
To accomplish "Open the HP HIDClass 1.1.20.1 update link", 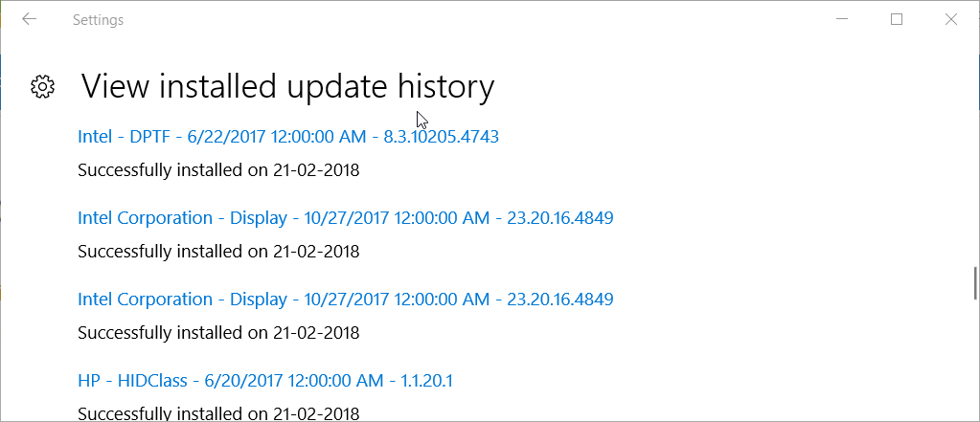I will (x=264, y=381).
